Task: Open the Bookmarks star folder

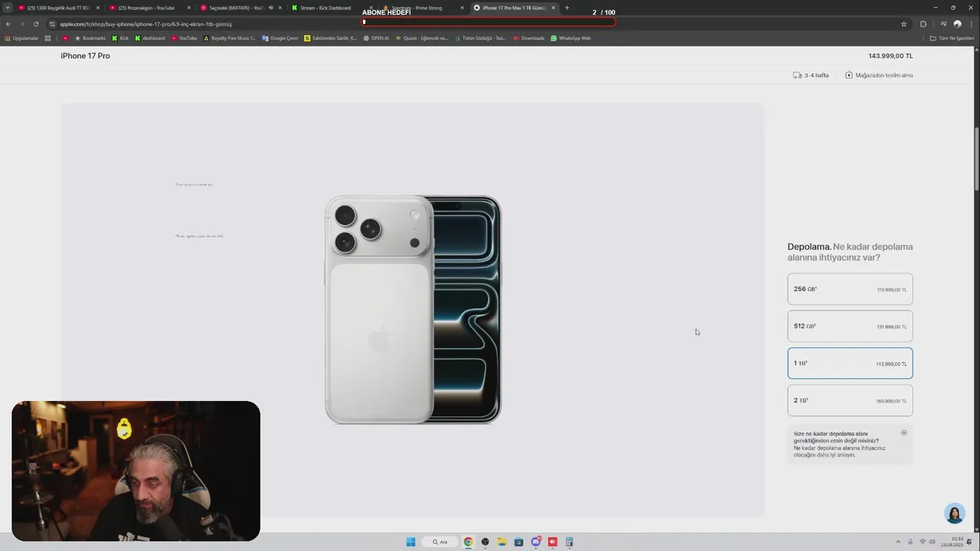Action: pos(90,38)
